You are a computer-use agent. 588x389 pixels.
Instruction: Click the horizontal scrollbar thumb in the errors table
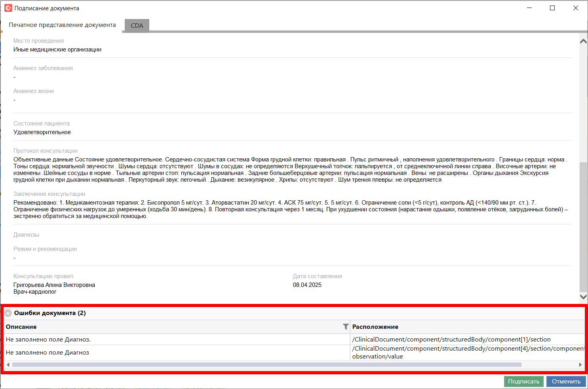pos(266,364)
